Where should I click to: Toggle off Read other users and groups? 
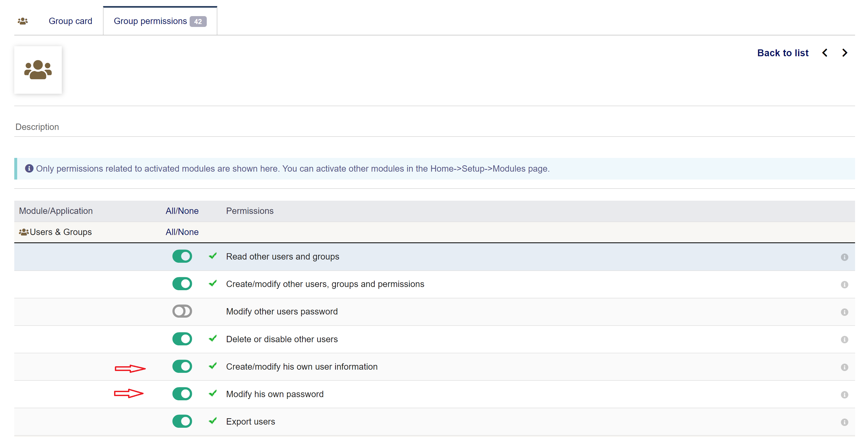[182, 256]
